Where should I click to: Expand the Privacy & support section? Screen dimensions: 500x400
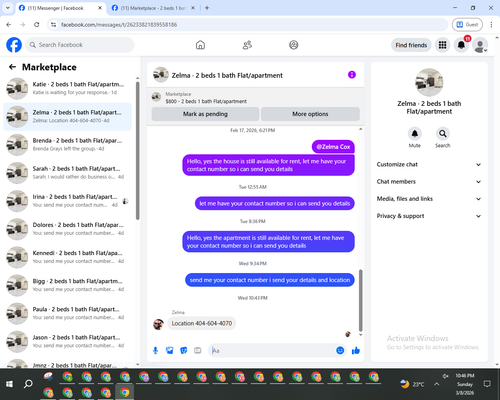tap(429, 216)
